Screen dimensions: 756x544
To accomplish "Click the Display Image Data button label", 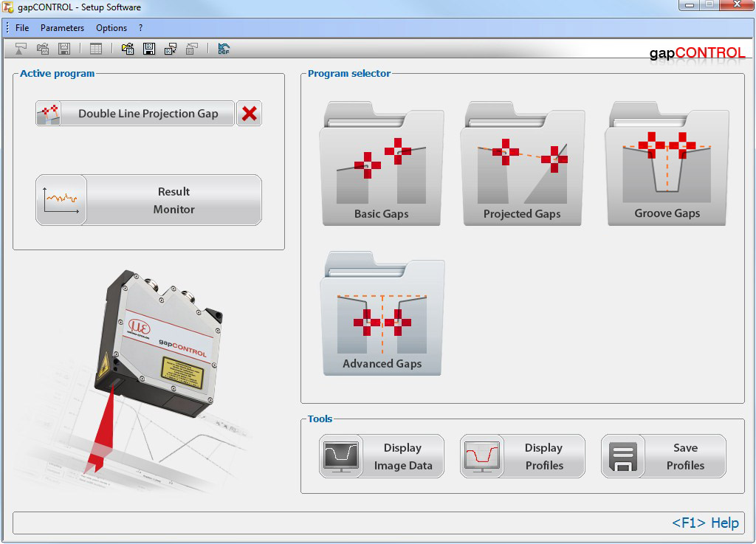I will click(403, 456).
